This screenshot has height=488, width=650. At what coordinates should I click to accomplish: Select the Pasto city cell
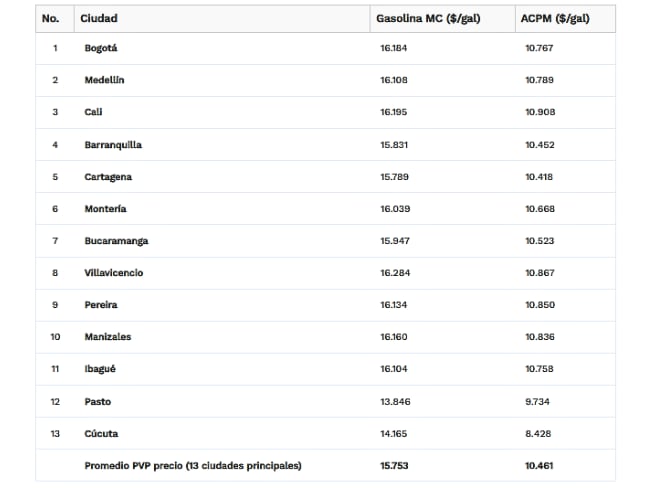click(x=98, y=401)
